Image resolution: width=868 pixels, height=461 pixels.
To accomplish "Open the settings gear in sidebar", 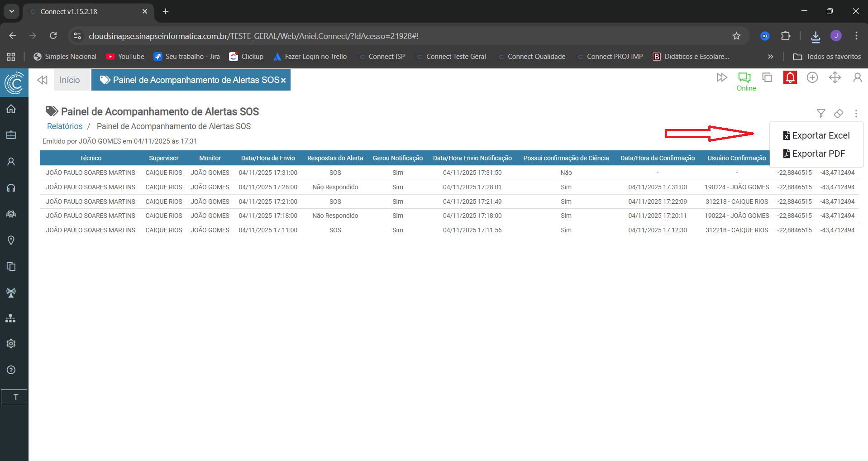I will pos(11,344).
